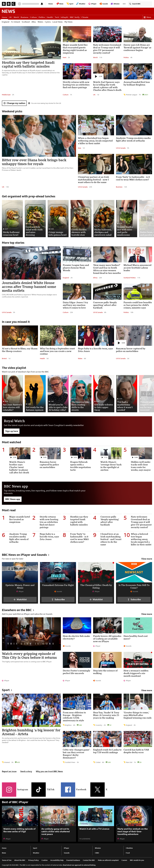Click View more for BBC News on iPlayer and Sounds

click(147, 559)
